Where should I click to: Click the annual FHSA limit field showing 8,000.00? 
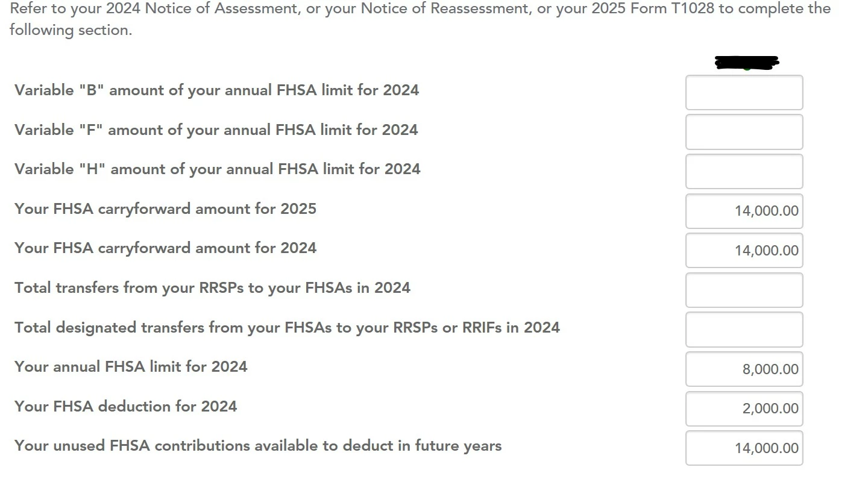coord(744,369)
